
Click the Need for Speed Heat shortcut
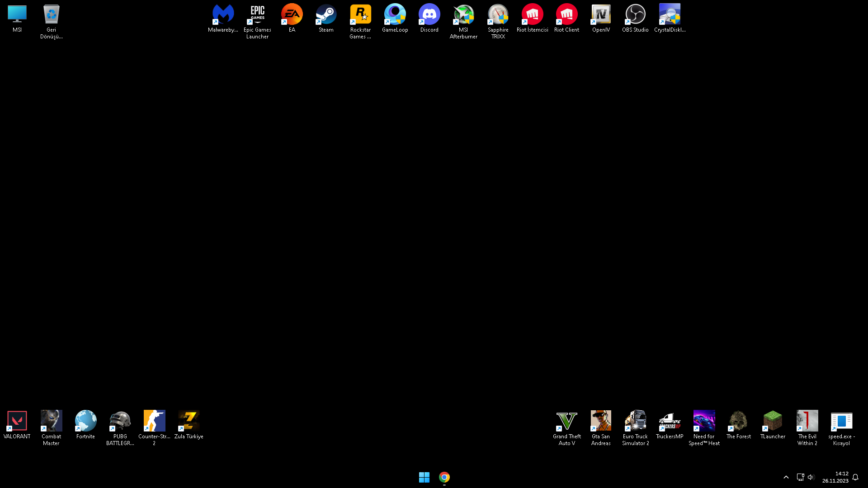(x=704, y=421)
